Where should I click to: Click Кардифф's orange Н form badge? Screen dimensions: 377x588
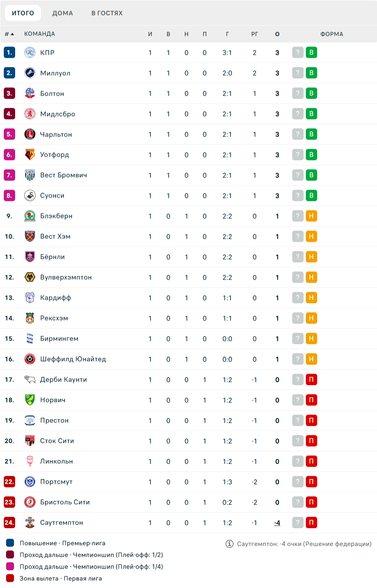coord(312,298)
